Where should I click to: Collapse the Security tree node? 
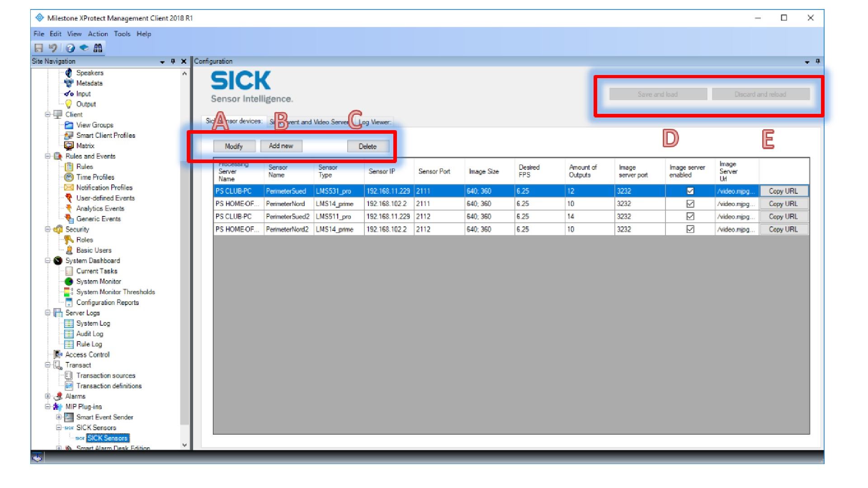pos(47,229)
